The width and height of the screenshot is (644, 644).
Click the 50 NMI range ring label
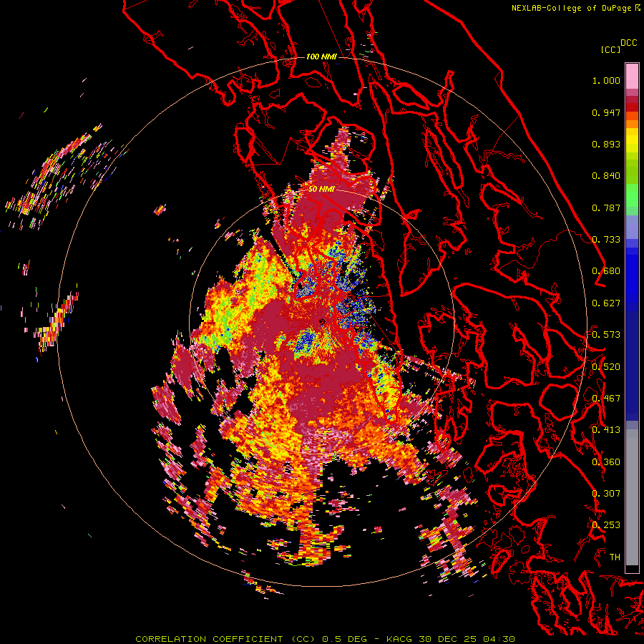point(321,189)
